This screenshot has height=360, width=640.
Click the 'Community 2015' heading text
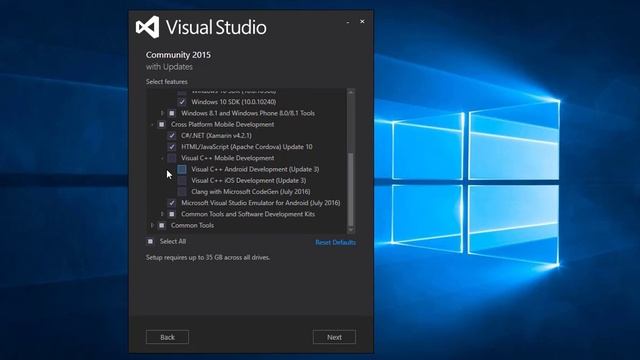[x=178, y=55]
